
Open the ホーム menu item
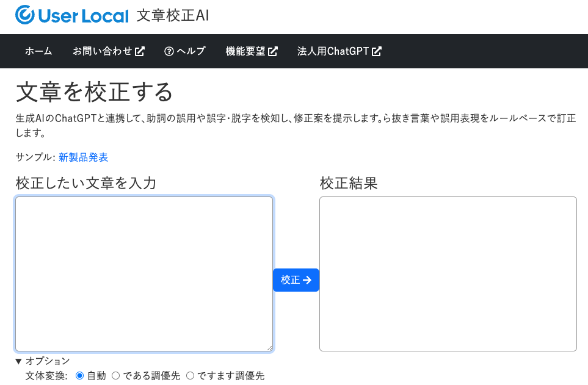38,51
